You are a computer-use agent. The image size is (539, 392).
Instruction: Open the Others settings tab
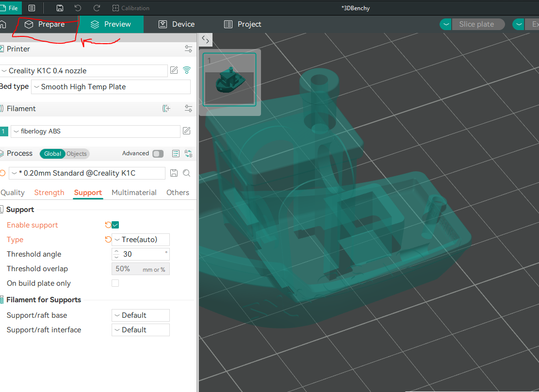pyautogui.click(x=178, y=193)
